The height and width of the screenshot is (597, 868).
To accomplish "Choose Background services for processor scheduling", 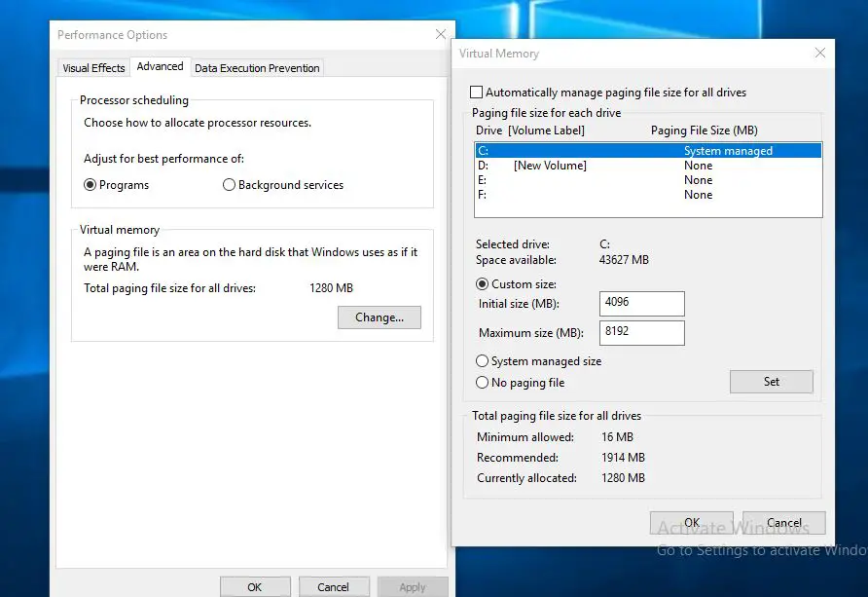I will [230, 185].
